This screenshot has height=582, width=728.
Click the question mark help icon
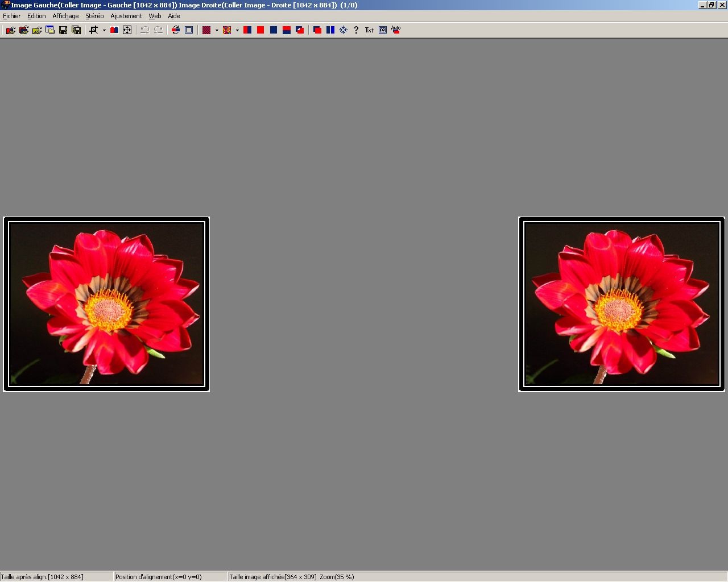tap(357, 30)
